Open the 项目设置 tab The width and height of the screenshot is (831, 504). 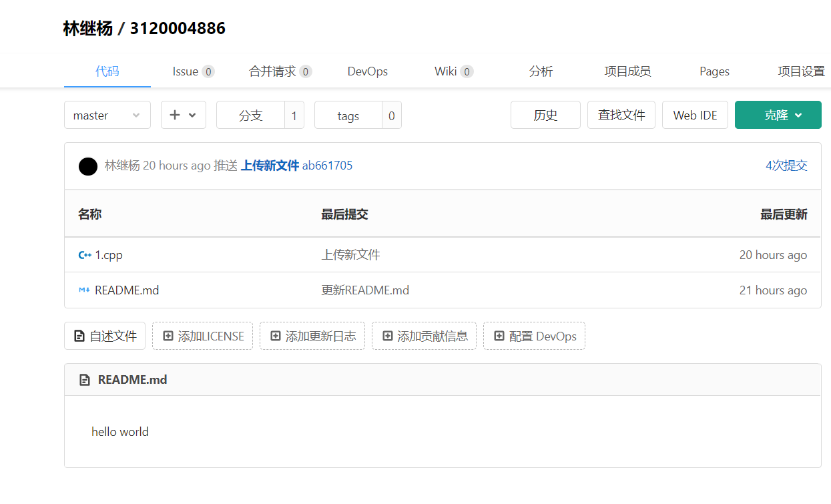point(802,71)
